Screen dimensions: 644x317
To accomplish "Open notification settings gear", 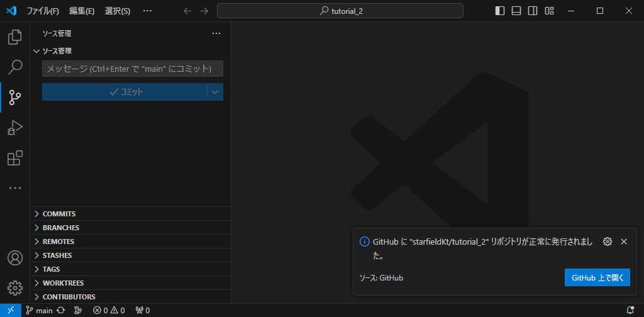I will pos(608,242).
